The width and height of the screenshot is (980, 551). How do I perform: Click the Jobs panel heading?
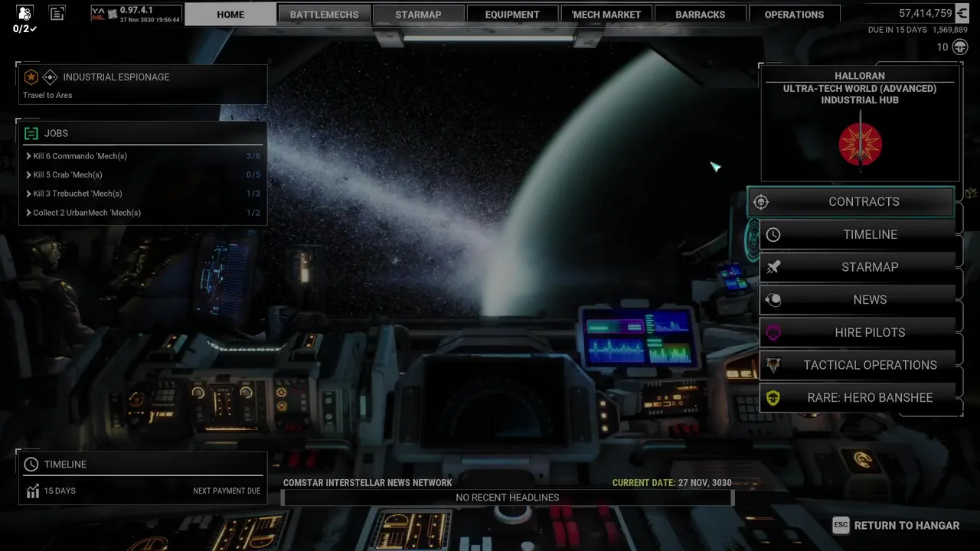click(x=56, y=133)
